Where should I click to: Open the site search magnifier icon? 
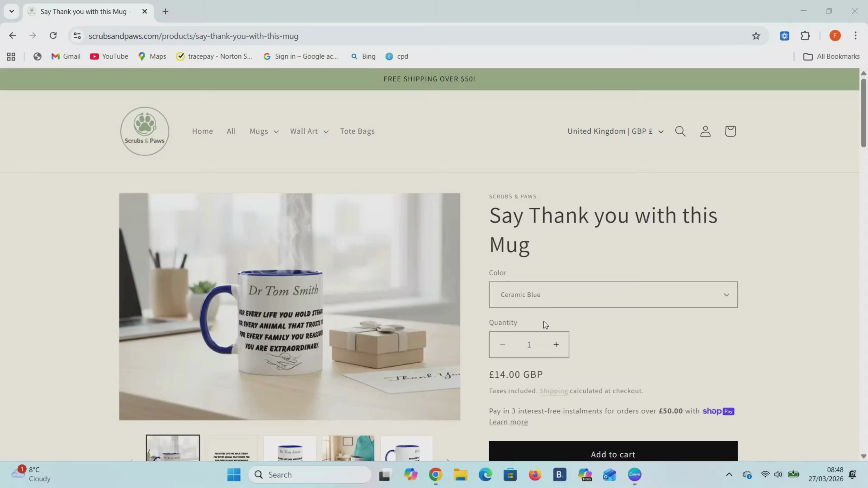(680, 131)
